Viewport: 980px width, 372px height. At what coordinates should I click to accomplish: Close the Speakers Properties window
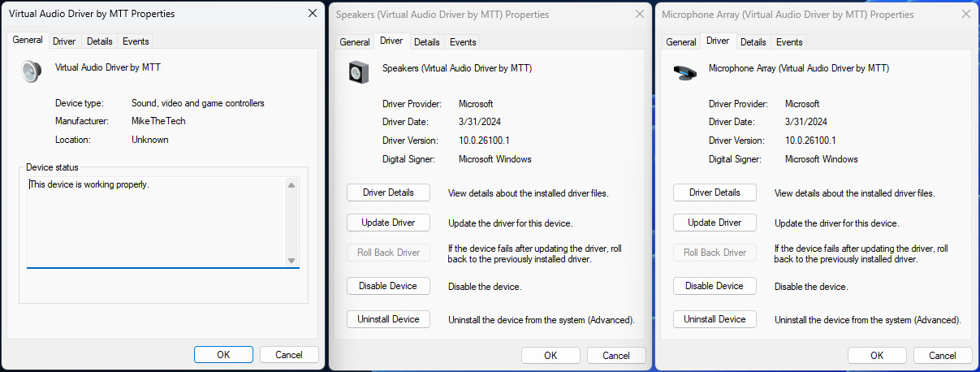coord(640,14)
